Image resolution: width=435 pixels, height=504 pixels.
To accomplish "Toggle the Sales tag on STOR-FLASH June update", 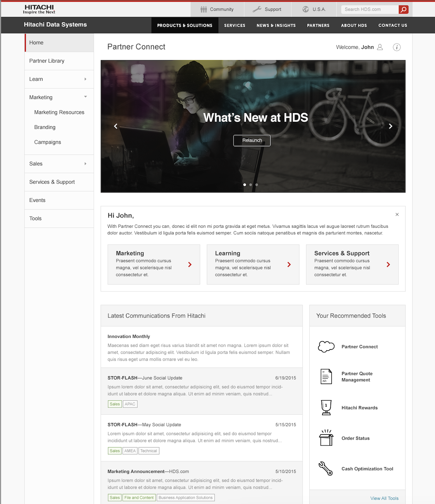I will 115,404.
